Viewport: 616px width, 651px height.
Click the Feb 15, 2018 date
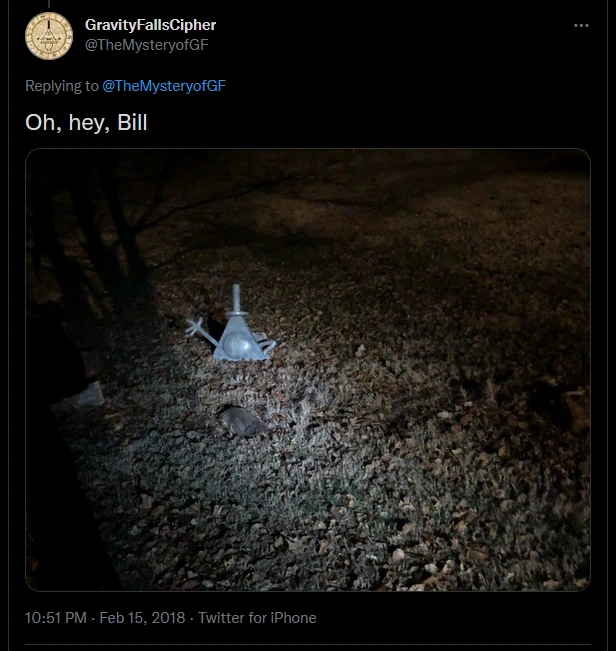tap(142, 618)
